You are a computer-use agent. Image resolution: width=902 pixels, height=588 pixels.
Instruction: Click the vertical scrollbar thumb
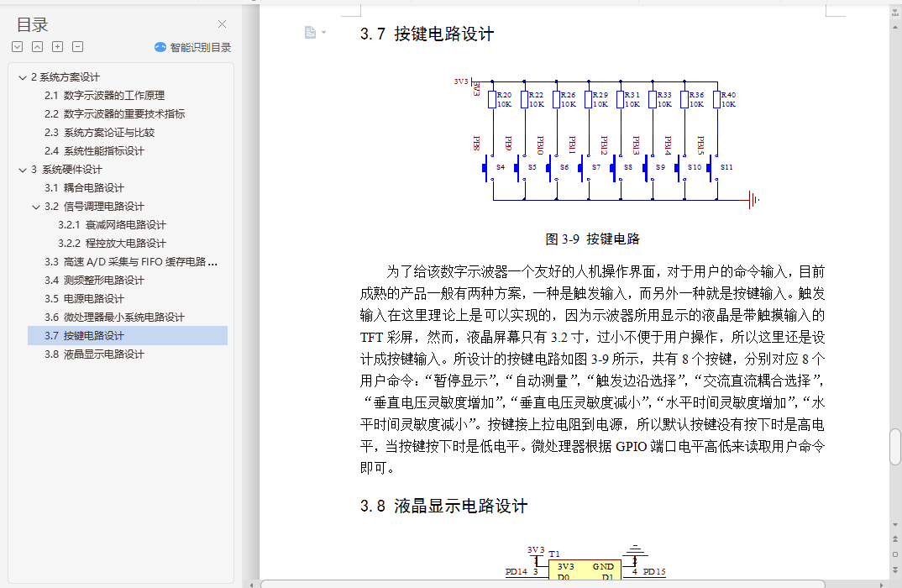pyautogui.click(x=895, y=447)
